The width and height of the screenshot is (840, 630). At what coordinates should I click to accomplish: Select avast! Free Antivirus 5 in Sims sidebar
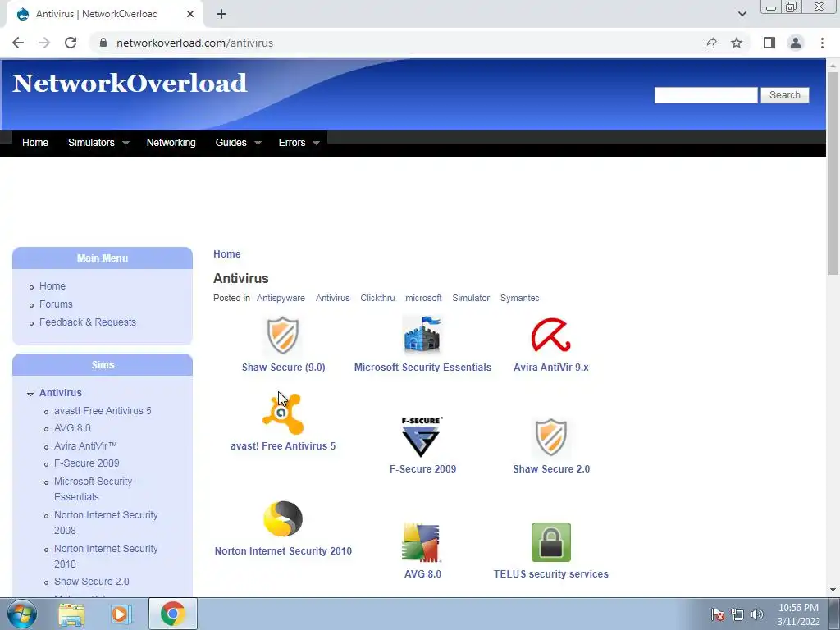[103, 411]
